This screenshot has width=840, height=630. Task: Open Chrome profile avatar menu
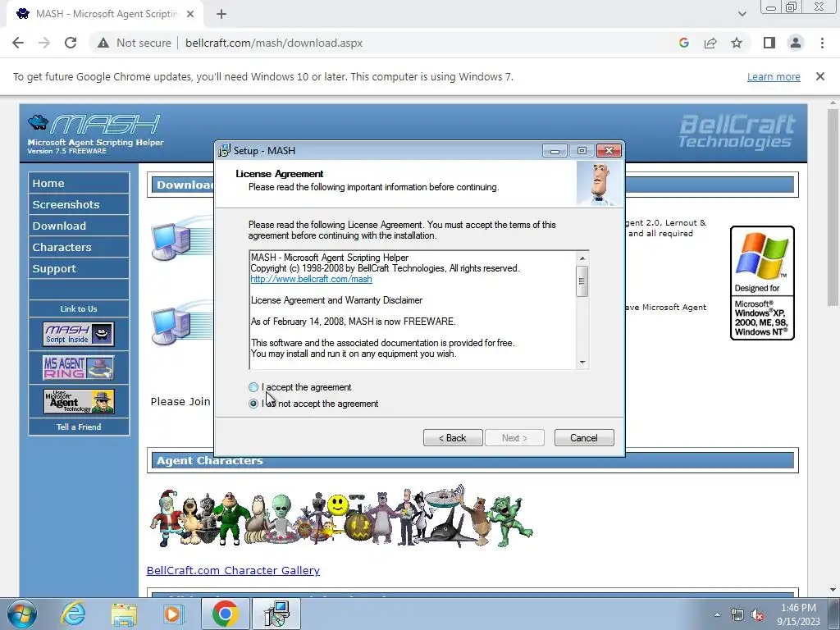pyautogui.click(x=796, y=43)
